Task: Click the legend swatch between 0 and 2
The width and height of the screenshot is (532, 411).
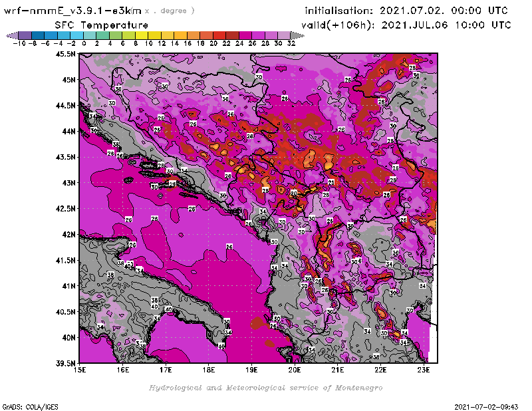Action: (x=90, y=35)
